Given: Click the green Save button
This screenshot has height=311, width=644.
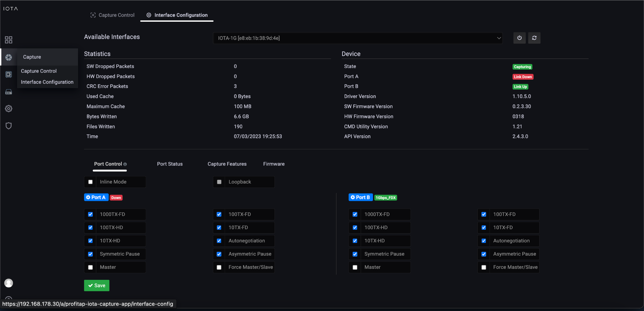Looking at the screenshot, I should (x=97, y=286).
